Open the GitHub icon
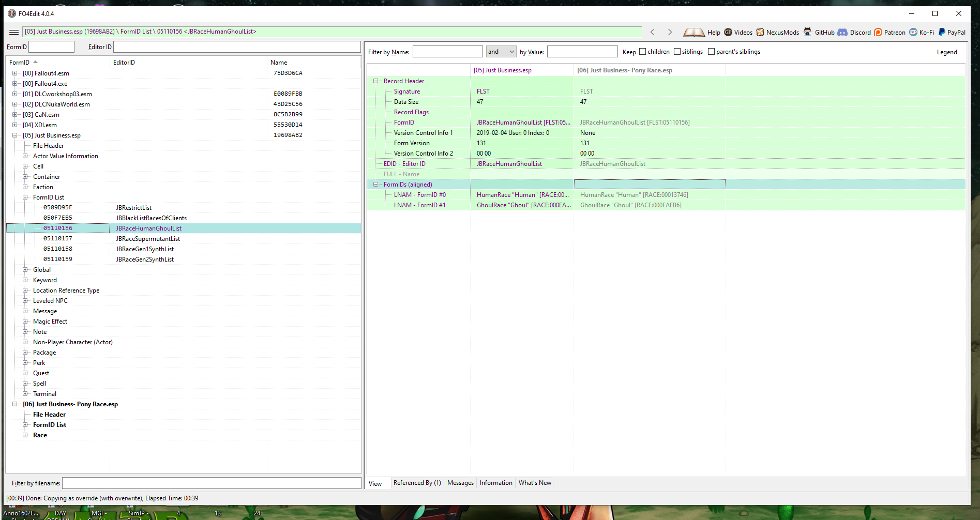The height and width of the screenshot is (520, 980). [x=807, y=32]
